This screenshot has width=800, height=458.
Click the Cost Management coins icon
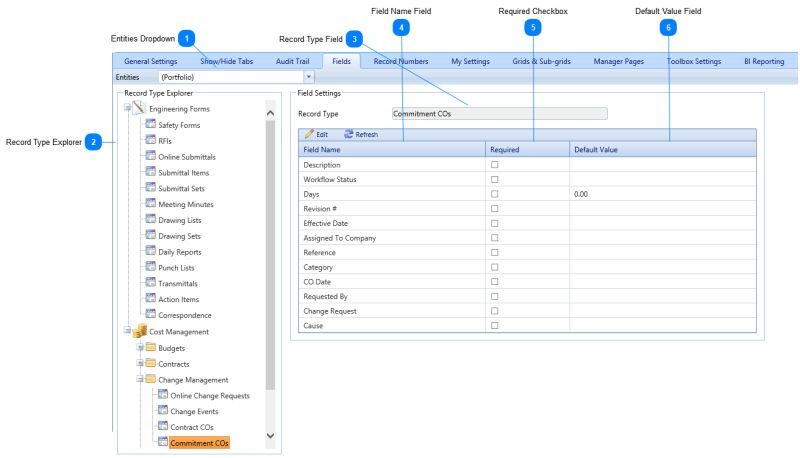140,331
